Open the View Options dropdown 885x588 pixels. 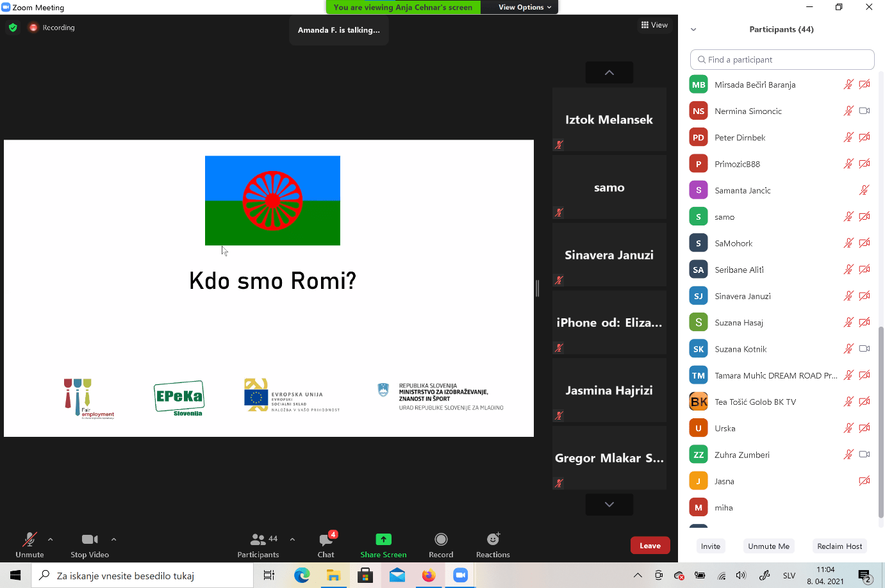click(x=524, y=7)
